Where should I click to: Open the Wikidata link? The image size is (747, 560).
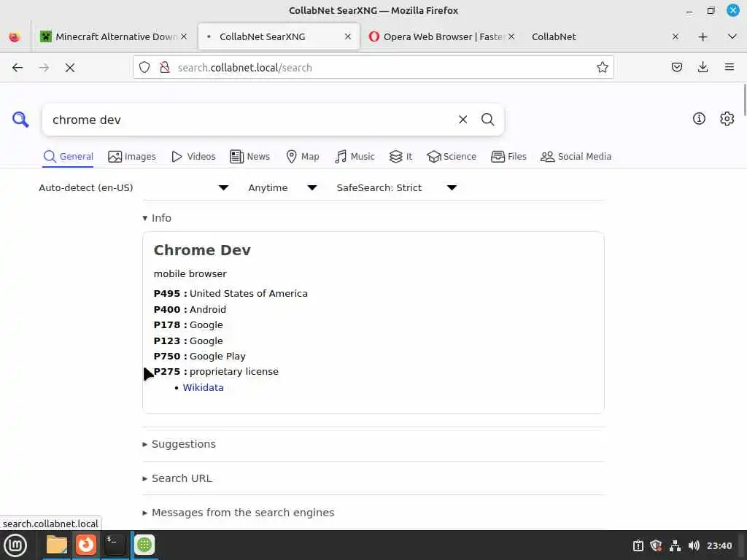coord(203,388)
